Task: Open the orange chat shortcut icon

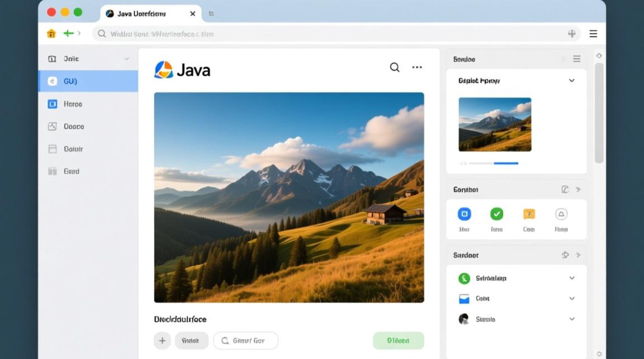Action: click(529, 214)
